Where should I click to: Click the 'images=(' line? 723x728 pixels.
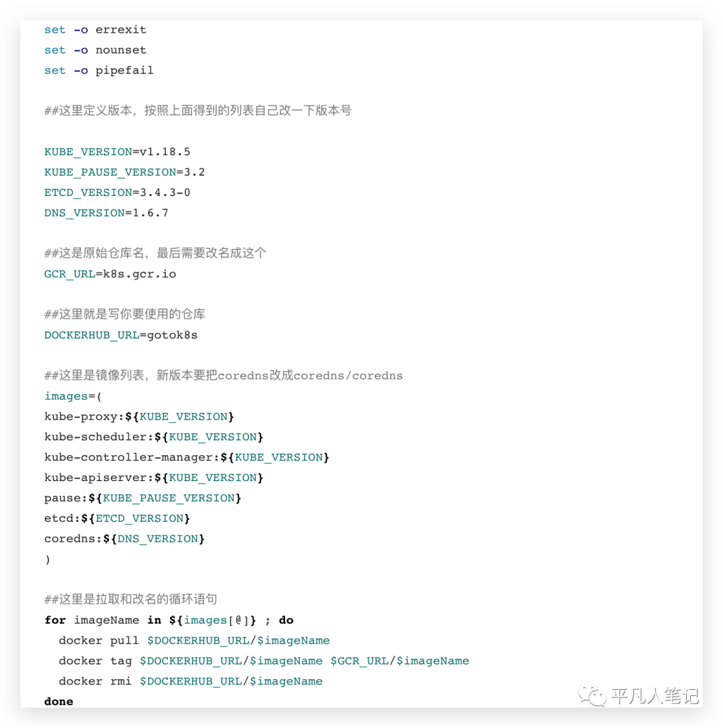73,396
